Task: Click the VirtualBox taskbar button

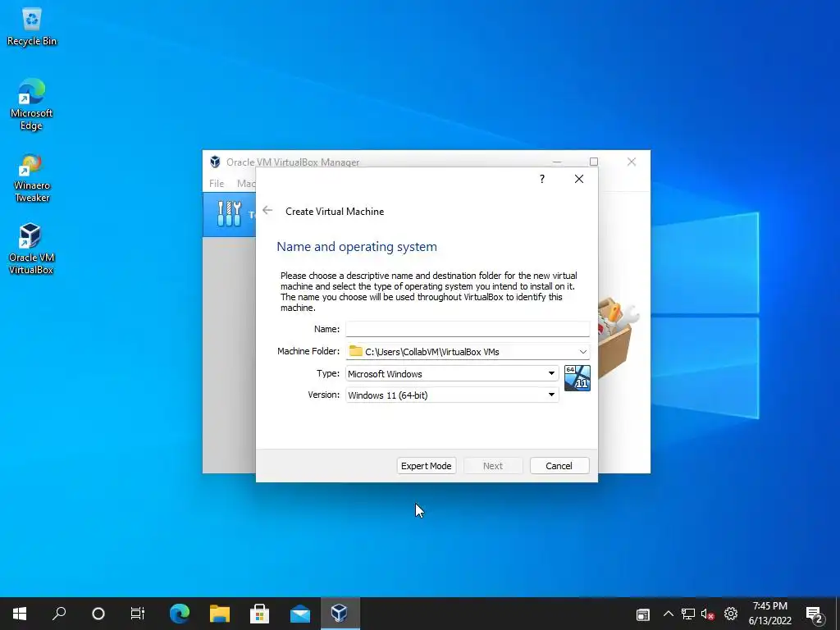Action: pos(340,614)
